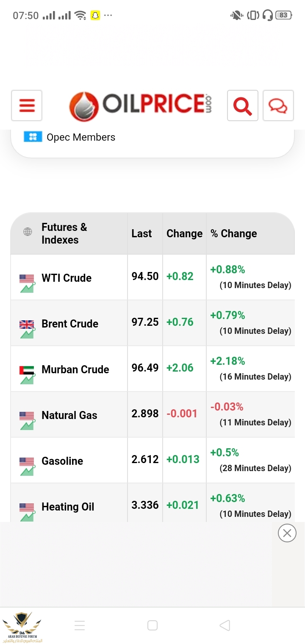The image size is (305, 644).
Task: Open Opec Members link
Action: pyautogui.click(x=81, y=137)
